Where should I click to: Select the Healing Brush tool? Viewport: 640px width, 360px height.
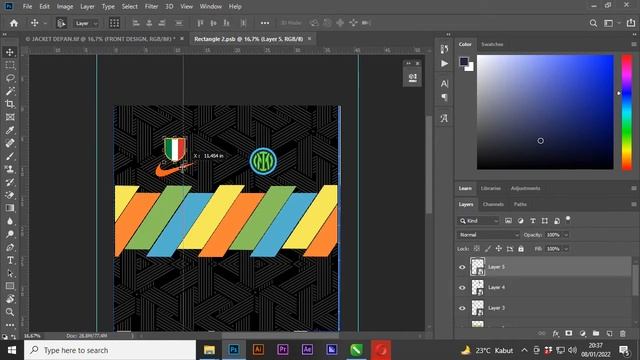[10, 143]
